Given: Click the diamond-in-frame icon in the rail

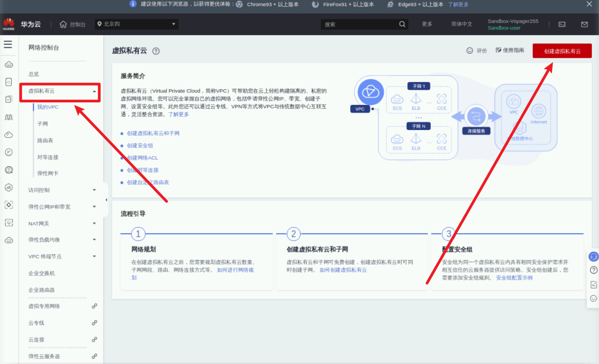Looking at the screenshot, I should 8,205.
